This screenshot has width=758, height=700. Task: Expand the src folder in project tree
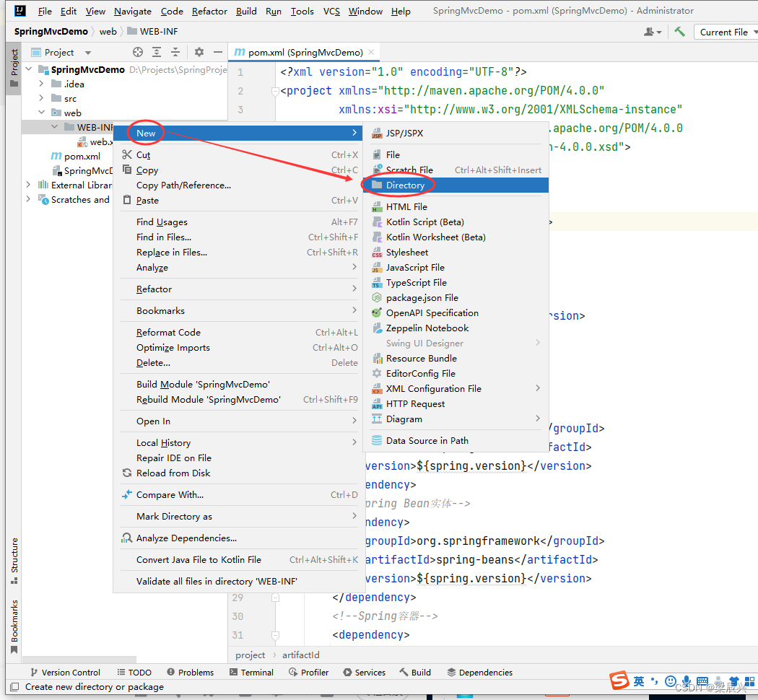pyautogui.click(x=42, y=98)
